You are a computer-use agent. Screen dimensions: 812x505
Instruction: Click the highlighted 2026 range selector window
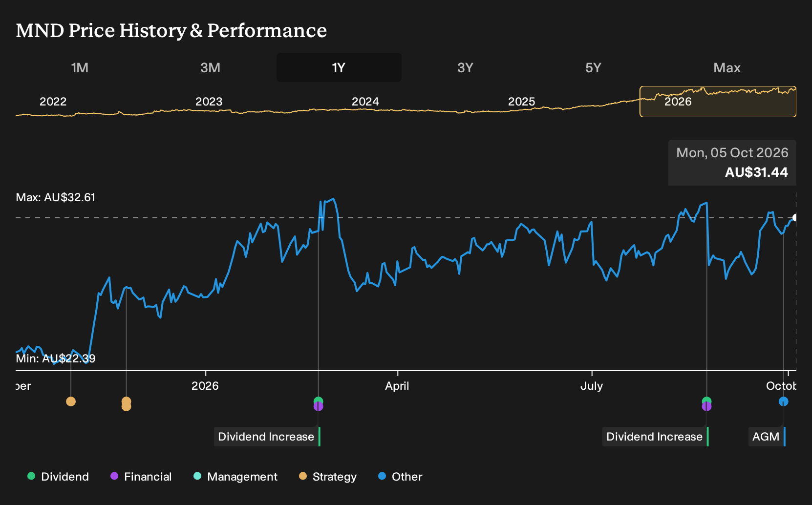[x=718, y=102]
